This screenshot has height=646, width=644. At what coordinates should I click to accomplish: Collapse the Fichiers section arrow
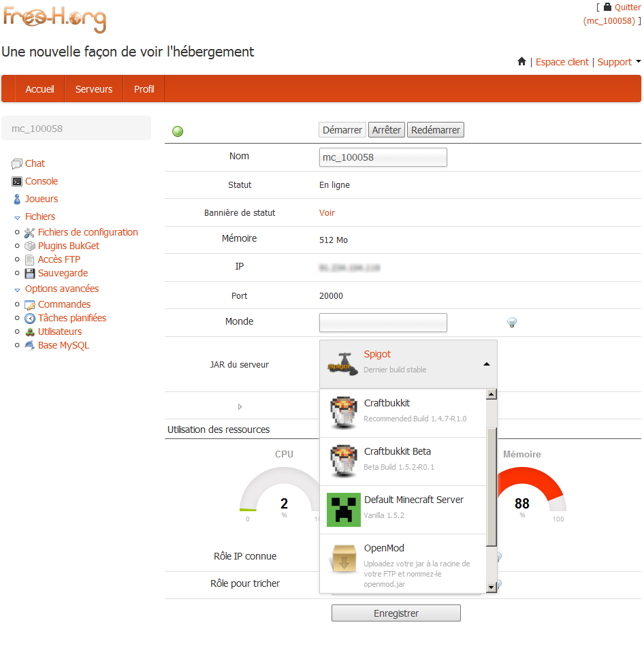tap(17, 218)
